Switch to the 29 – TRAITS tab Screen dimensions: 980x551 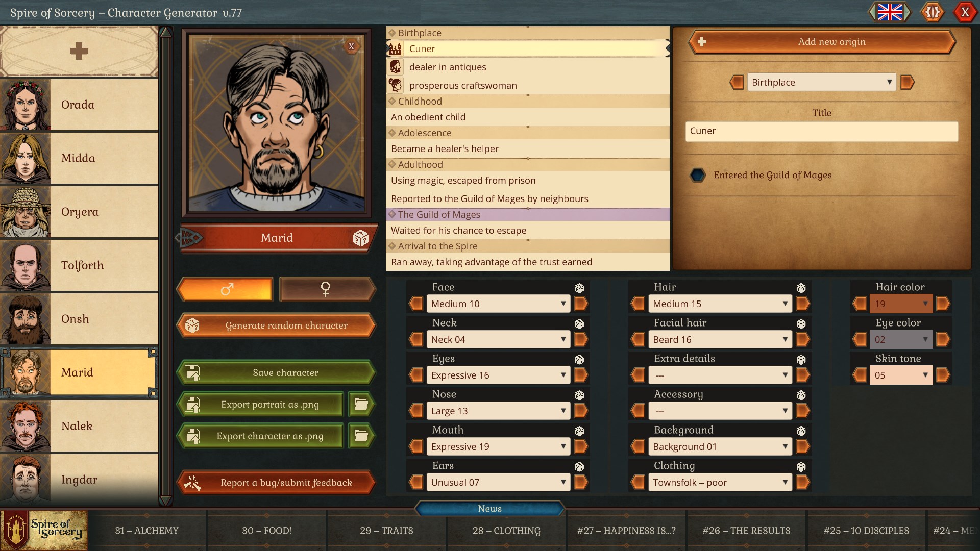tap(386, 531)
